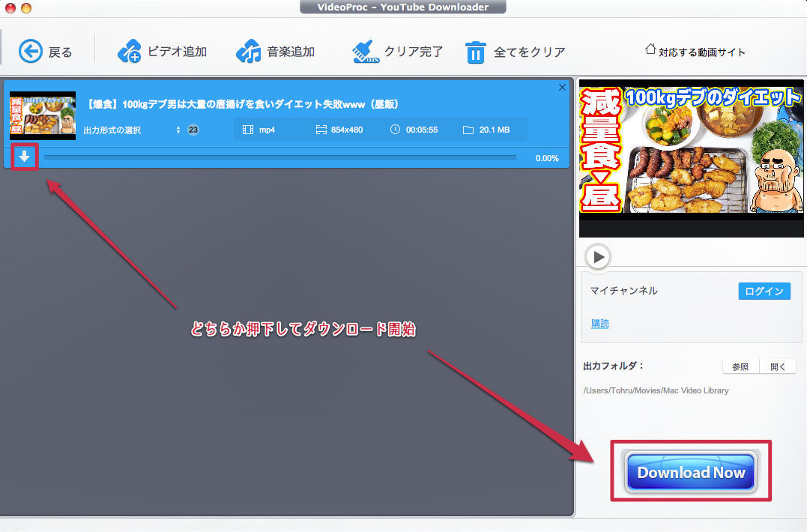Screen dimensions: 807x532
Task: Click the マイチャンネル label
Action: pyautogui.click(x=623, y=291)
